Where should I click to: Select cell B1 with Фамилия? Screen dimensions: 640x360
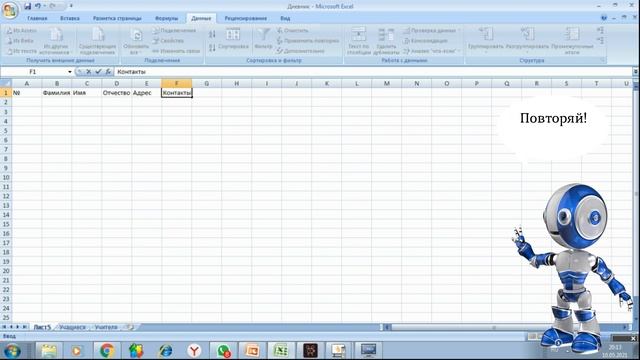click(57, 93)
